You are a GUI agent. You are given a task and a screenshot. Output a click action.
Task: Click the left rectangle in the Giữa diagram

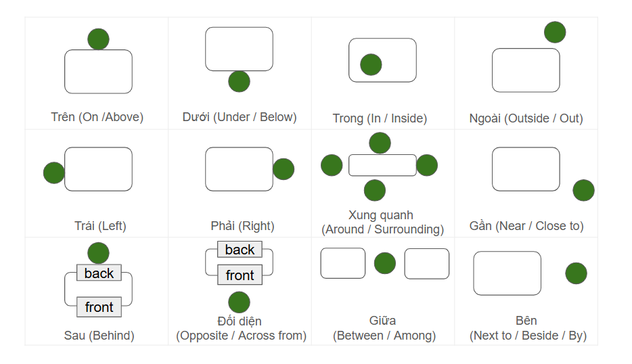[343, 263]
